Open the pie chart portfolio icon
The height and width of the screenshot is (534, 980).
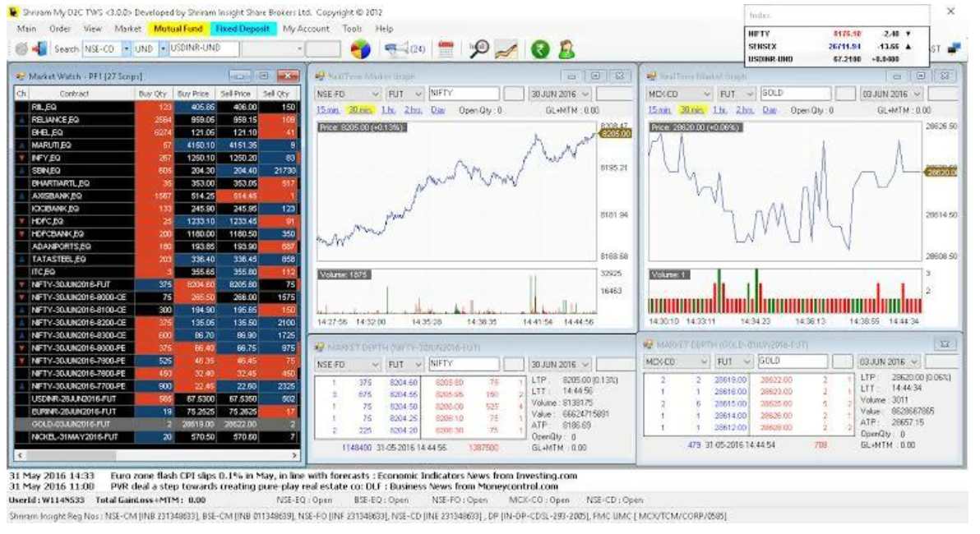tap(360, 49)
